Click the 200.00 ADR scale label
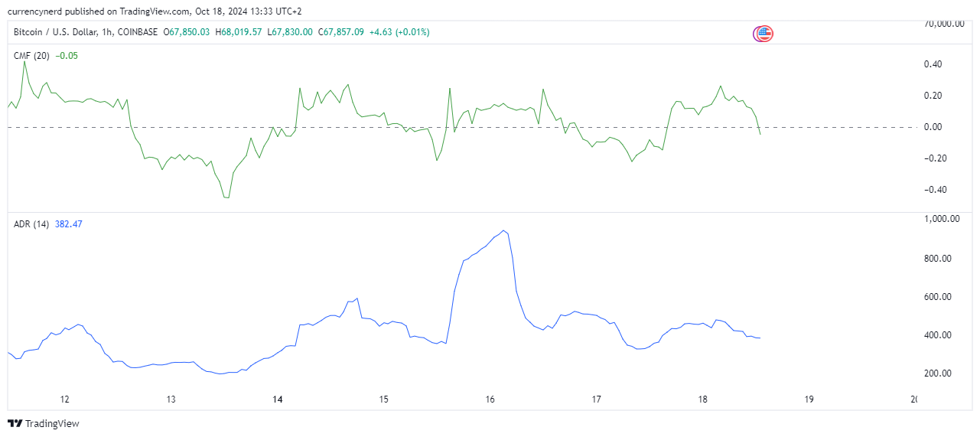 [x=937, y=373]
